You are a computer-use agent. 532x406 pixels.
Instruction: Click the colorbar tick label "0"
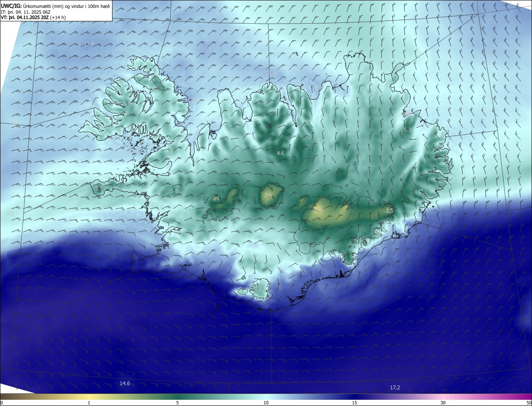click(2, 403)
